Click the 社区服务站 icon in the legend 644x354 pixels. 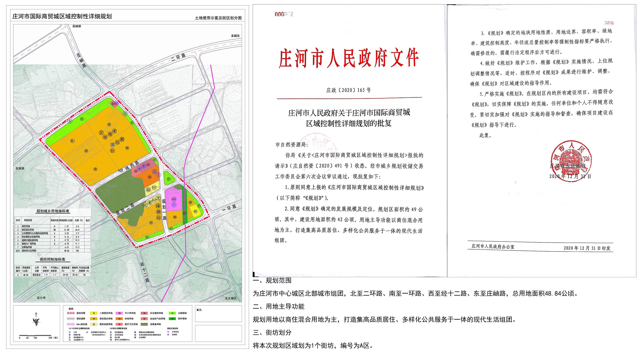111,332
